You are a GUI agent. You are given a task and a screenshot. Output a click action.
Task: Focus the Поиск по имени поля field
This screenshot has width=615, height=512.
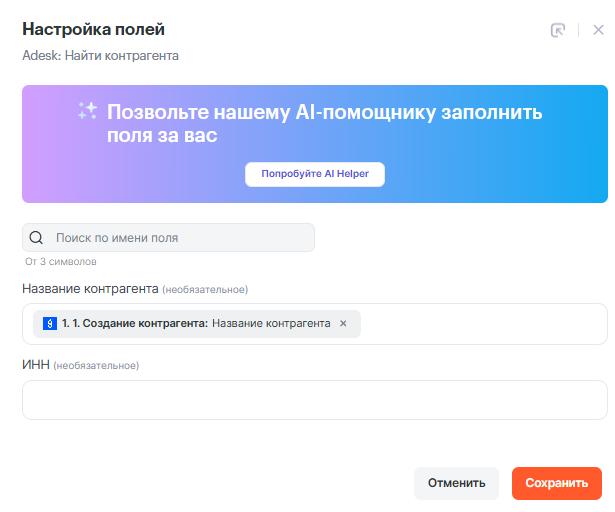click(x=180, y=238)
